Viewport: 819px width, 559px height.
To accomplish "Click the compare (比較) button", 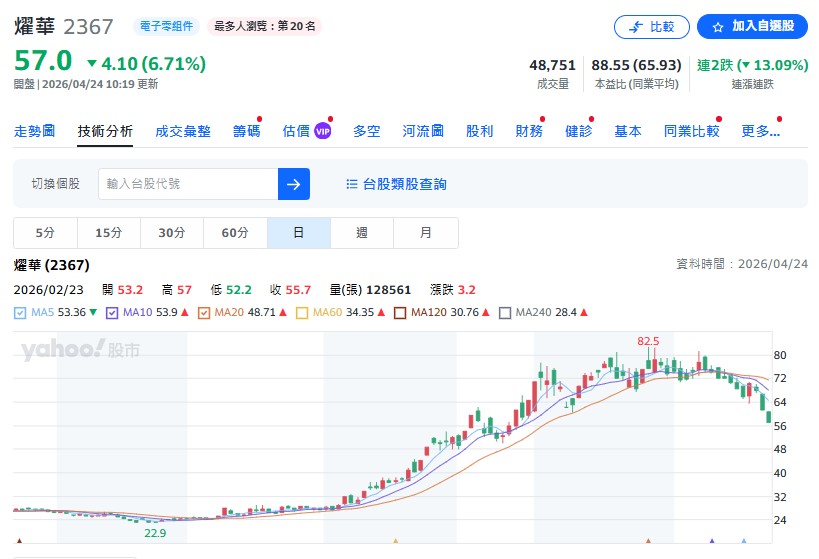I will point(651,27).
